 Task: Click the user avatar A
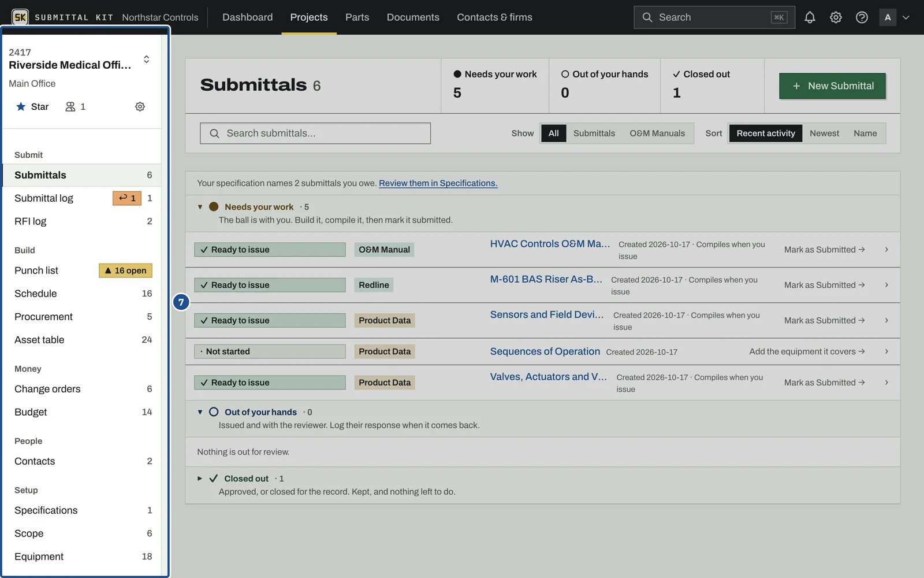(888, 17)
